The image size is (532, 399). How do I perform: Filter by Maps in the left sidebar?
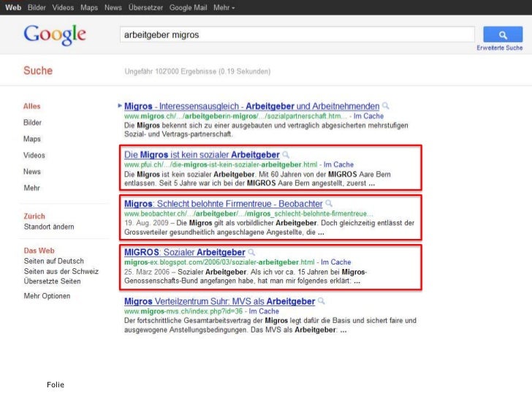click(x=32, y=139)
